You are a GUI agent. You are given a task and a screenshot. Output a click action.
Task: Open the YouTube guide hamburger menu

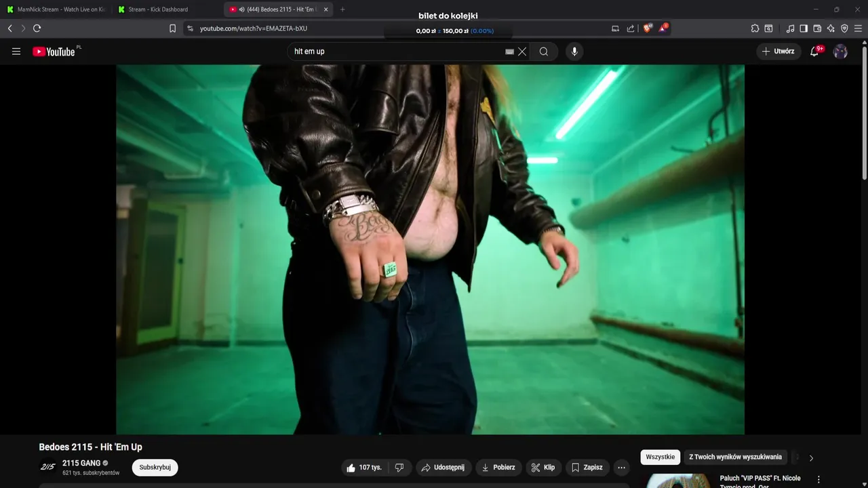(x=16, y=52)
